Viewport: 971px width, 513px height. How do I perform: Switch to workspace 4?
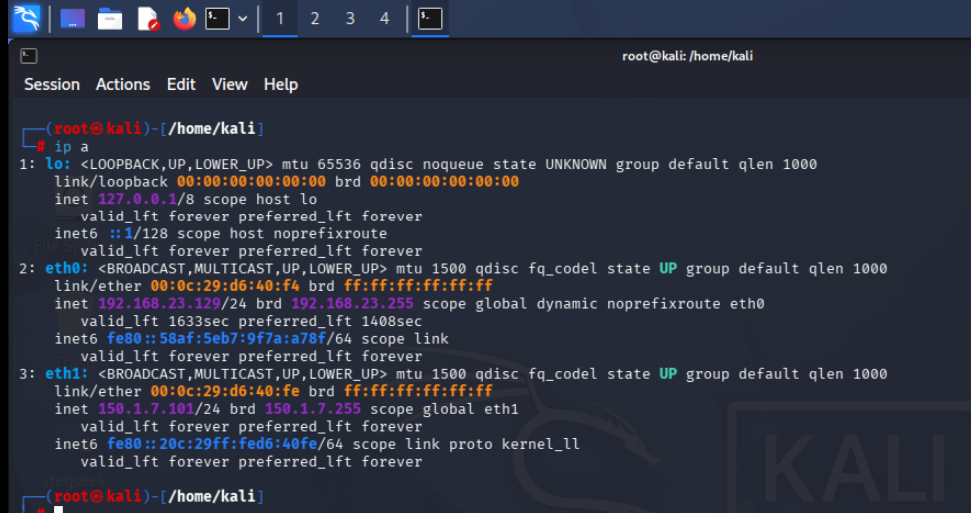(x=385, y=19)
